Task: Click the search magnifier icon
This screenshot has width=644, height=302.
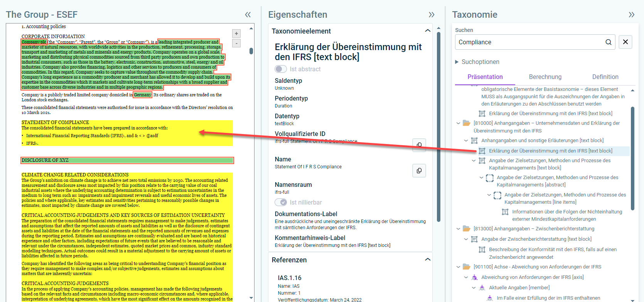Action: 608,42
